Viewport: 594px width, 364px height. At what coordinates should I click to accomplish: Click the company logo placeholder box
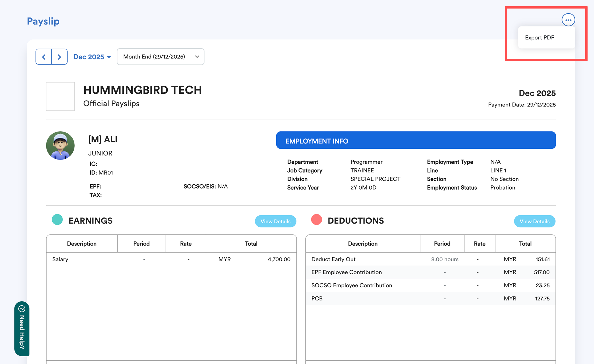coord(60,96)
